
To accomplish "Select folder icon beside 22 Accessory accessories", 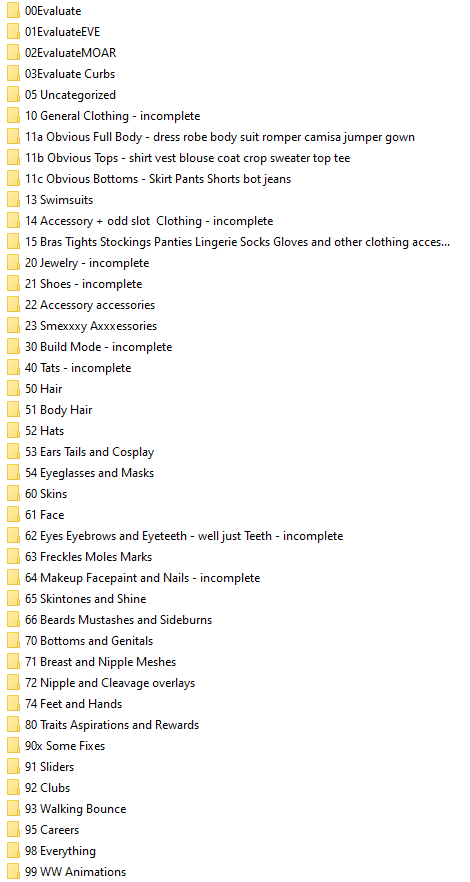I will tap(13, 305).
